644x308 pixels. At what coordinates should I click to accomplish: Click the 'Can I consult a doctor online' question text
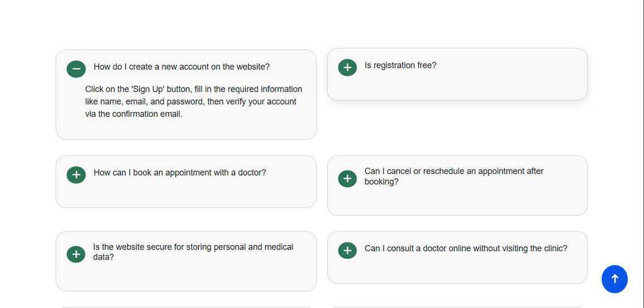(x=466, y=248)
